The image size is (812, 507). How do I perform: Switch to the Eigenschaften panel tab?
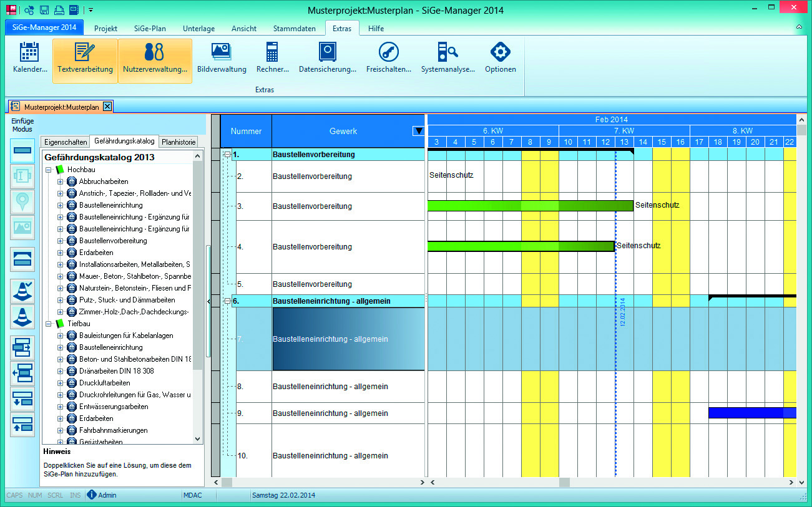(x=66, y=142)
